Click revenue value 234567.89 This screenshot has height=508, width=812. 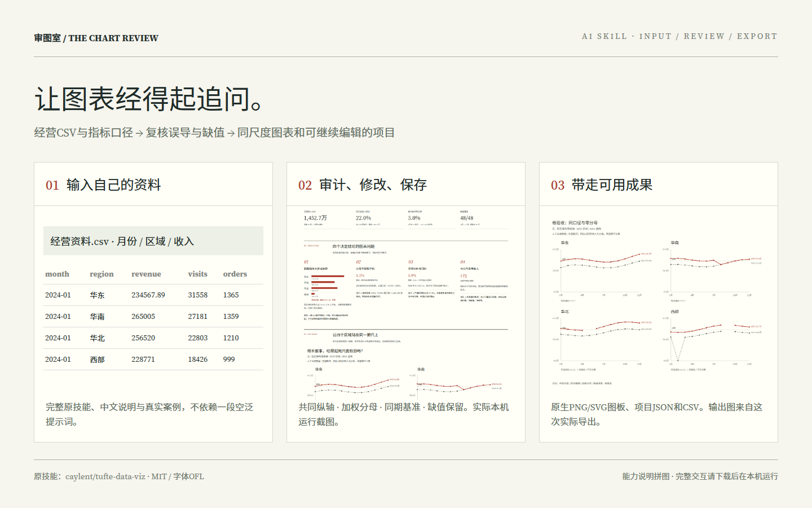[148, 295]
